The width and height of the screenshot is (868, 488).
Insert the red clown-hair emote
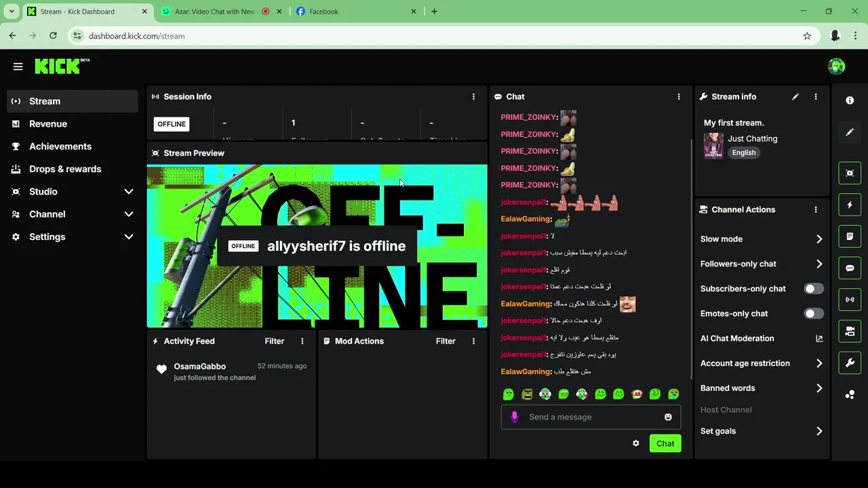(637, 394)
